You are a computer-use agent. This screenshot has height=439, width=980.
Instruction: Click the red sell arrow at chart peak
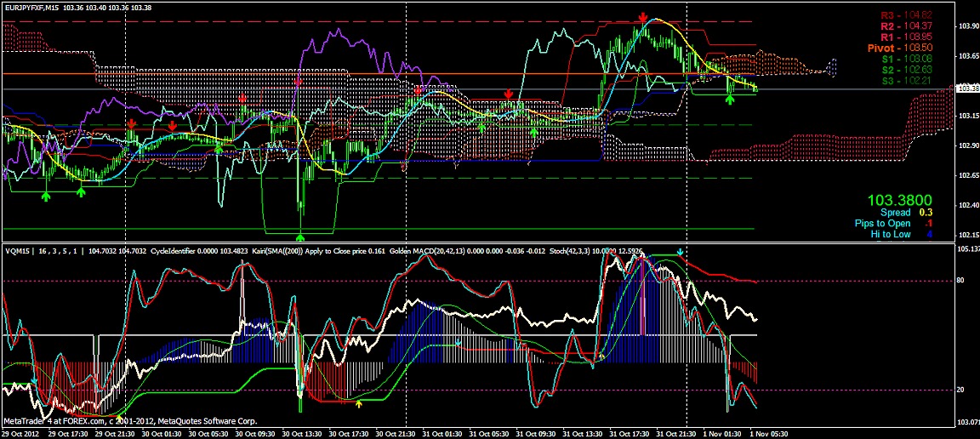(642, 18)
